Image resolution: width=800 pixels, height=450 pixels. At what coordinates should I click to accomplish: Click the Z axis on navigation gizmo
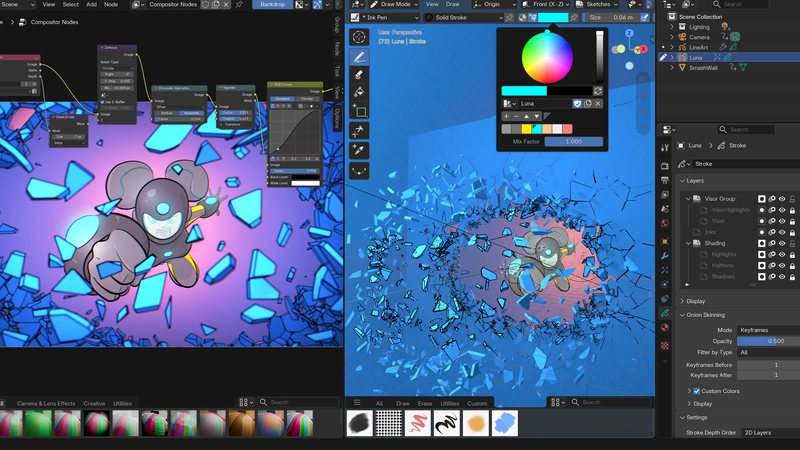(629, 33)
